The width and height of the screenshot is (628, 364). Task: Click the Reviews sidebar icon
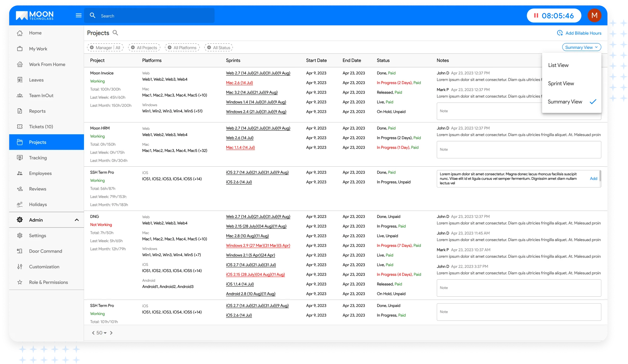click(x=20, y=189)
